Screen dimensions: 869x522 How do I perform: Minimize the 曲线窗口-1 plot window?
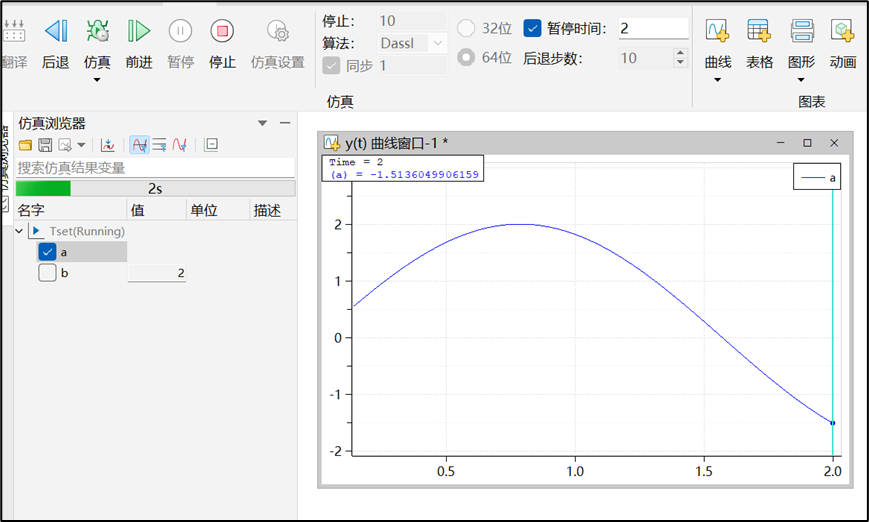click(x=780, y=143)
